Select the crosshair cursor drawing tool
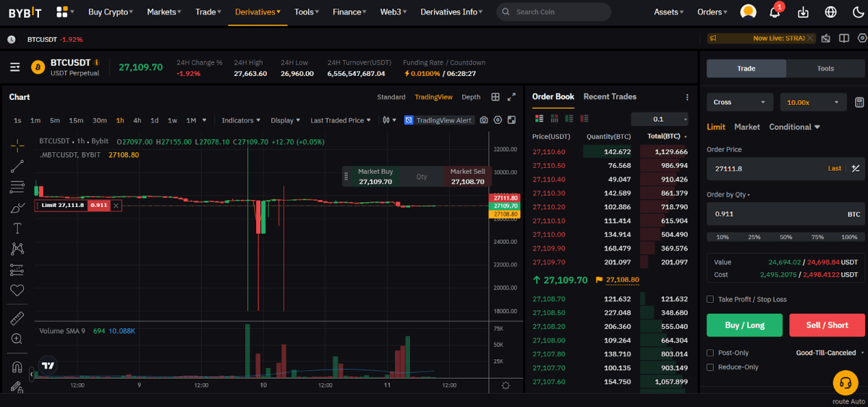Viewport: 868px width, 407px height. click(17, 146)
